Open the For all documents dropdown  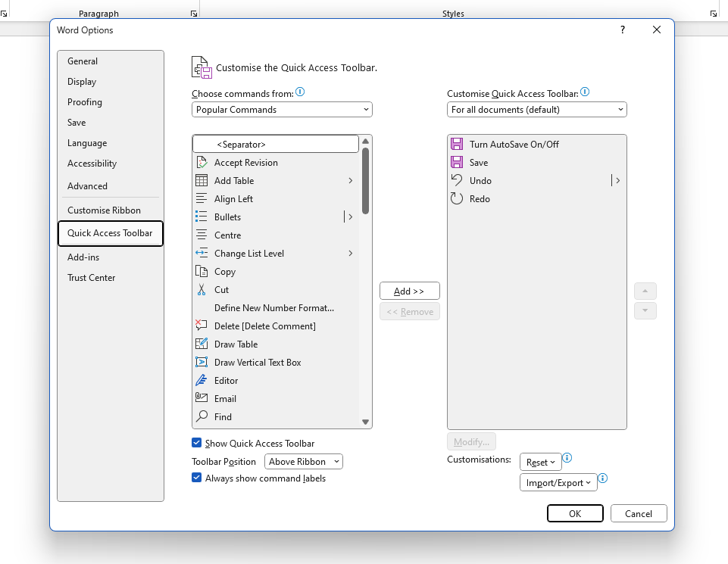[x=536, y=110]
